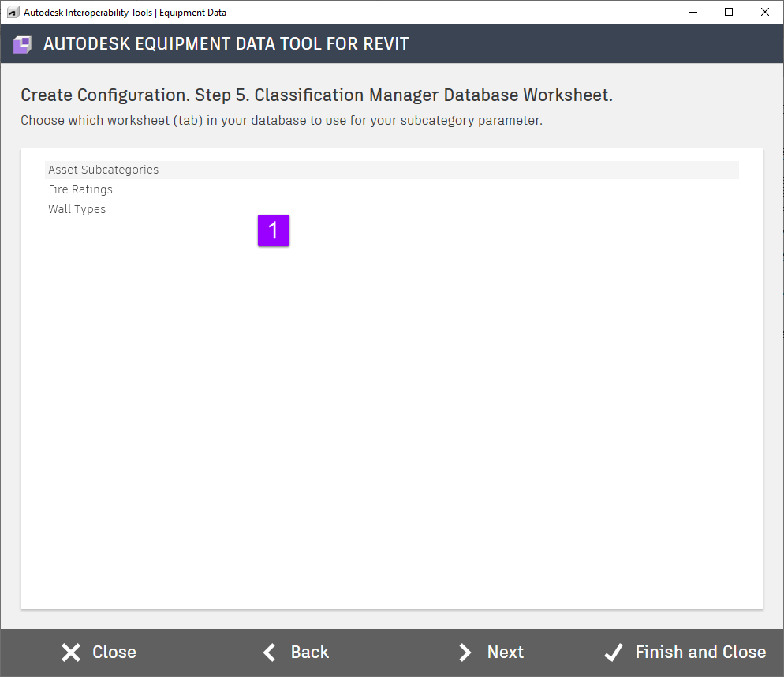
Task: Close window using title bar X
Action: [764, 12]
